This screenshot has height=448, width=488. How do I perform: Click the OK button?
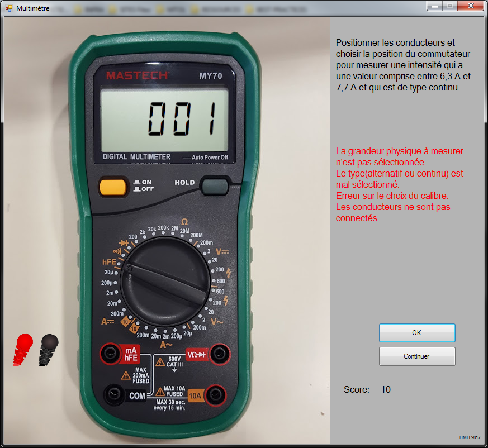[x=416, y=332]
